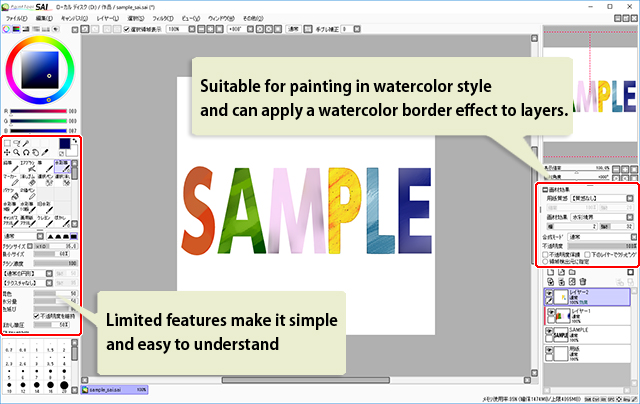Choose the eyedropper color picker tool

point(45,152)
